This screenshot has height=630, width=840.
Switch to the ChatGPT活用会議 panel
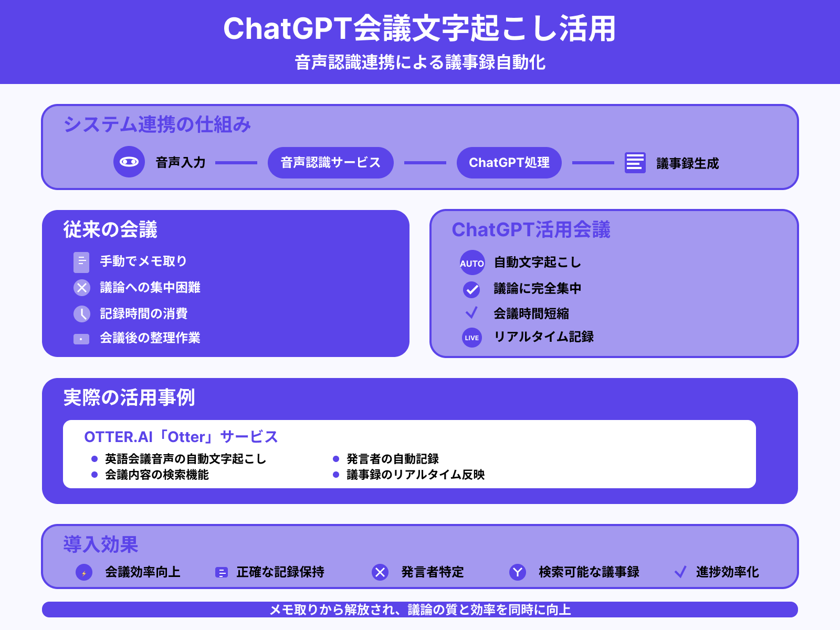pyautogui.click(x=532, y=229)
